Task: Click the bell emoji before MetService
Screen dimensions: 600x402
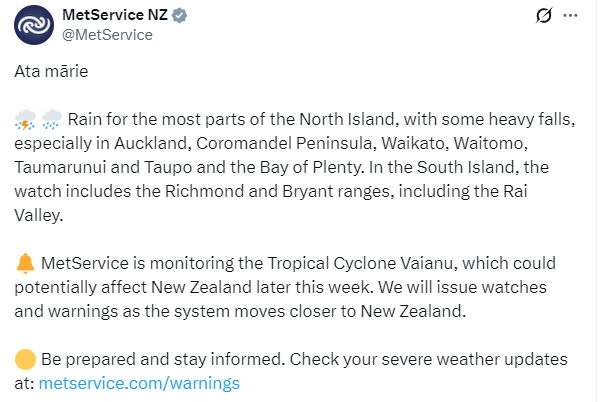Action: [x=26, y=264]
